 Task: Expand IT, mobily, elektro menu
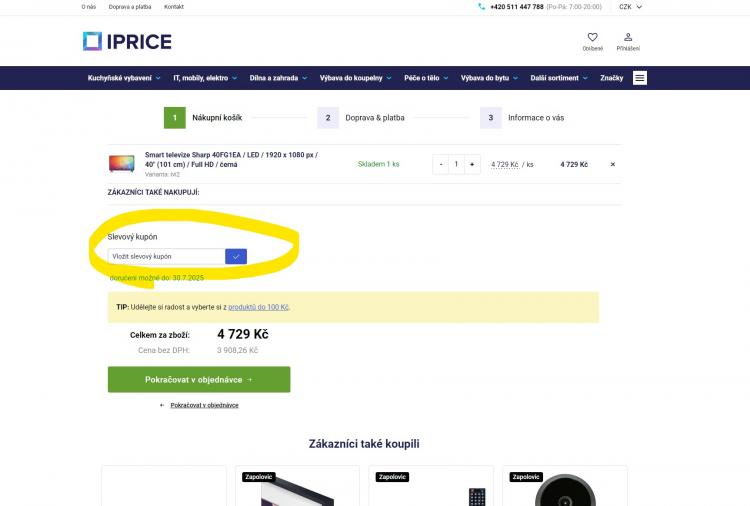(x=205, y=78)
